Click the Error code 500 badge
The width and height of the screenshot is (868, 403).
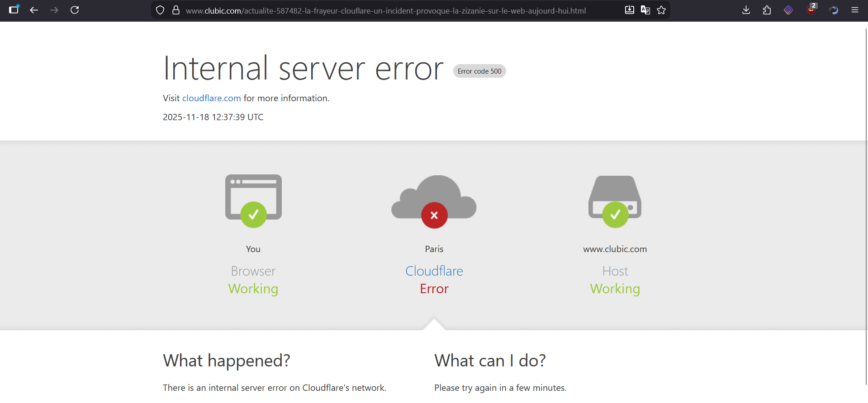[479, 71]
